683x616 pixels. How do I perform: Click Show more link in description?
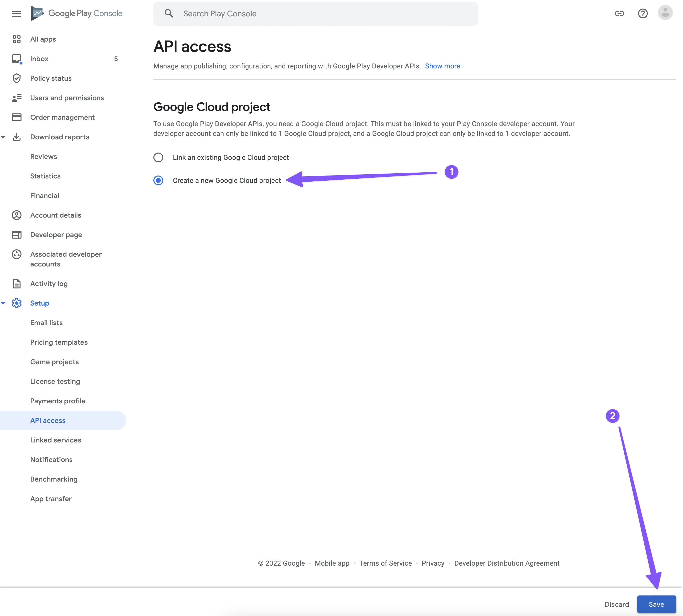(442, 66)
